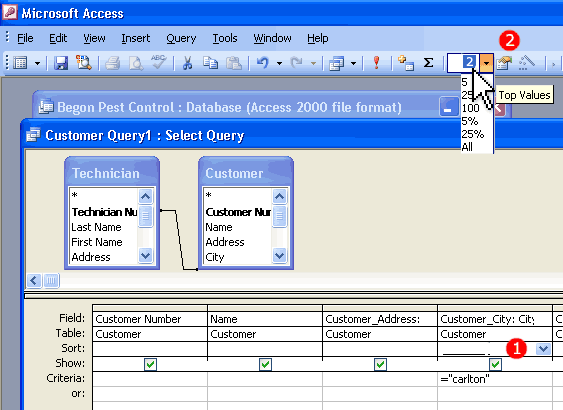Open the Top Values dropdown arrow
Image resolution: width=563 pixels, height=410 pixels.
[x=486, y=63]
